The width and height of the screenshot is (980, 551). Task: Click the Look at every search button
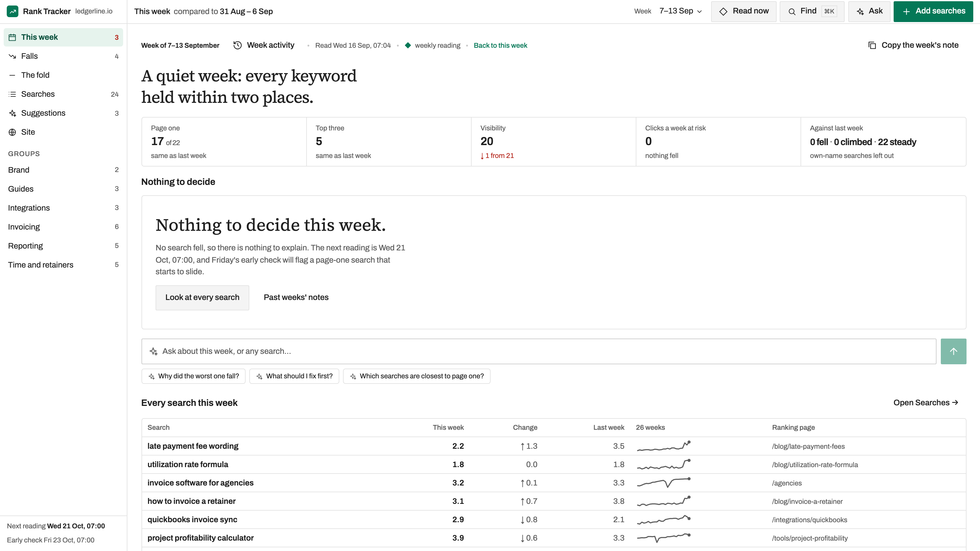tap(202, 298)
